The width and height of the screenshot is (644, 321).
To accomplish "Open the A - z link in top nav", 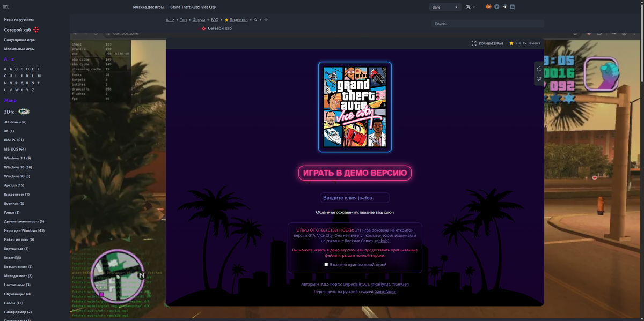I will click(x=170, y=20).
